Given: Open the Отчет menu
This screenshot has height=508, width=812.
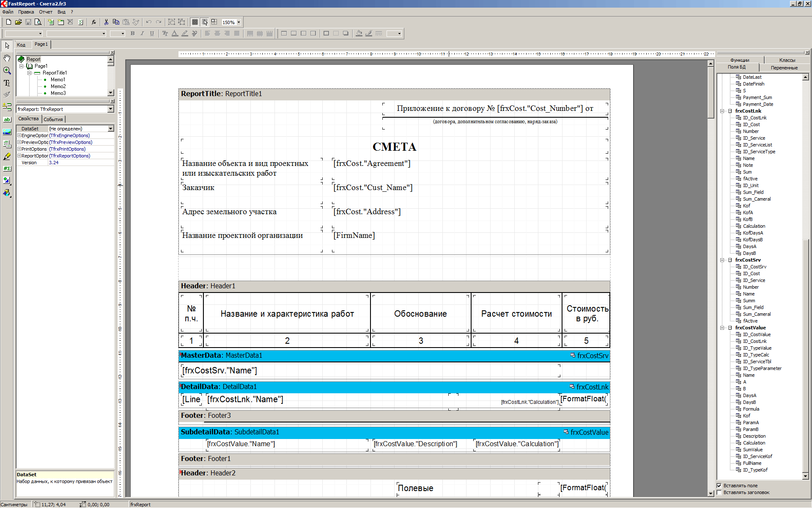Looking at the screenshot, I should [x=46, y=12].
